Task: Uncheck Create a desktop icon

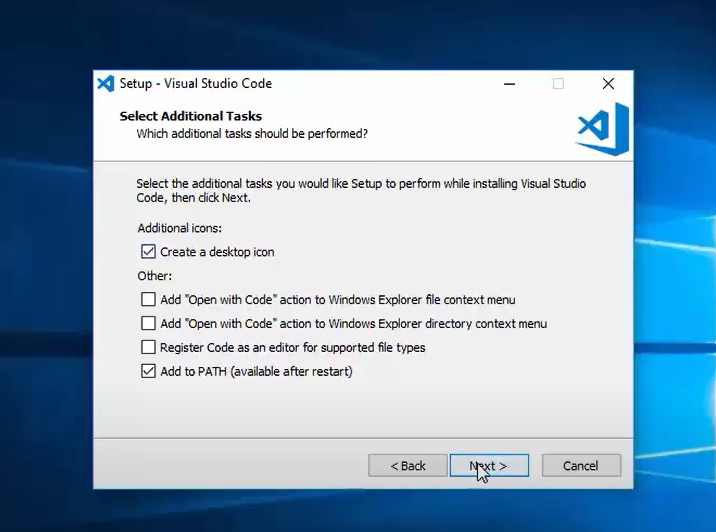Action: tap(148, 252)
